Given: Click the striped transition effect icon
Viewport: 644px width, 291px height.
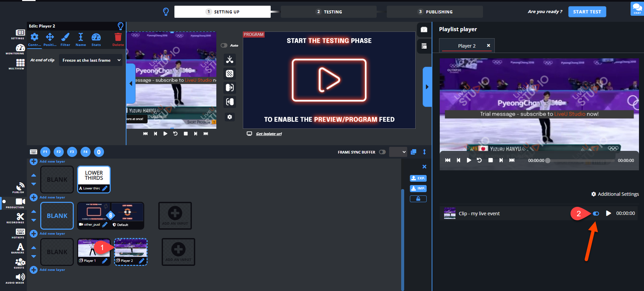Looking at the screenshot, I should pos(230,74).
